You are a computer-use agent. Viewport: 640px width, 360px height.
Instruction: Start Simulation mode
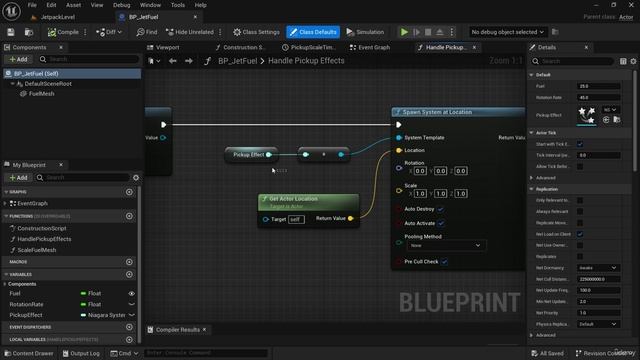(x=365, y=32)
